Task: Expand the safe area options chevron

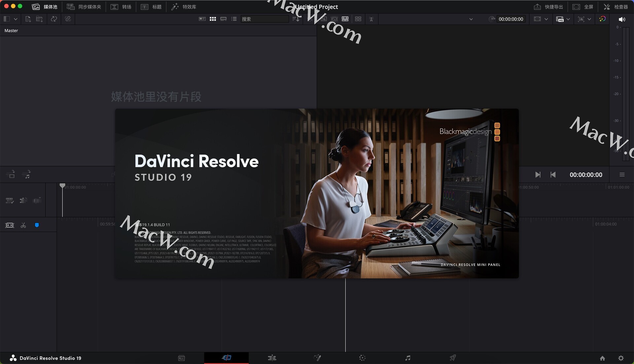Action: pyautogui.click(x=546, y=19)
